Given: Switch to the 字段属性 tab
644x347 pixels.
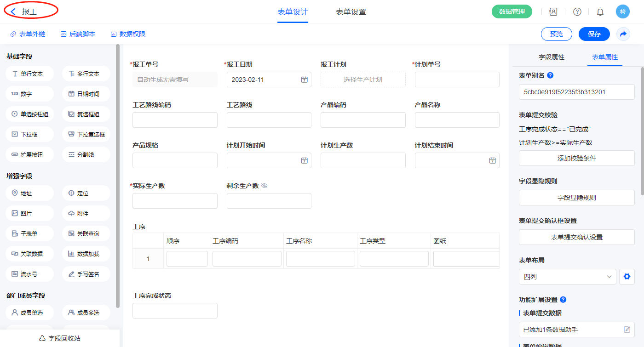Looking at the screenshot, I should (552, 57).
